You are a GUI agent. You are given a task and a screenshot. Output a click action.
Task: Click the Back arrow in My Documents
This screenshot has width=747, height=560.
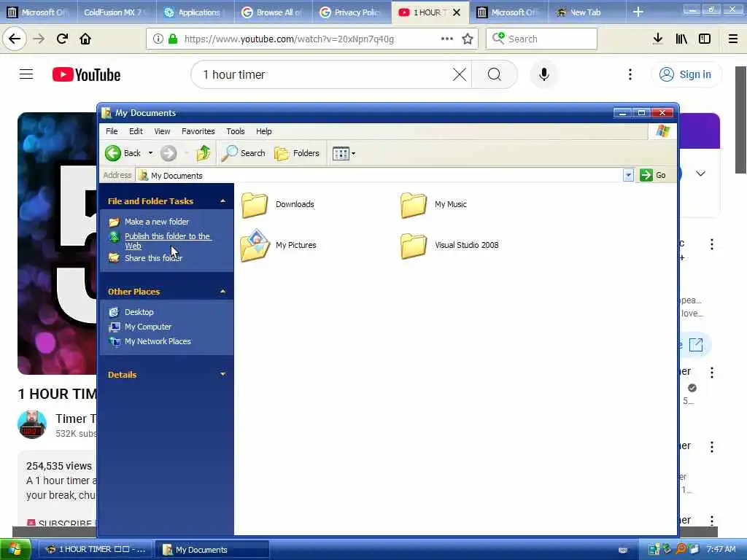click(113, 153)
